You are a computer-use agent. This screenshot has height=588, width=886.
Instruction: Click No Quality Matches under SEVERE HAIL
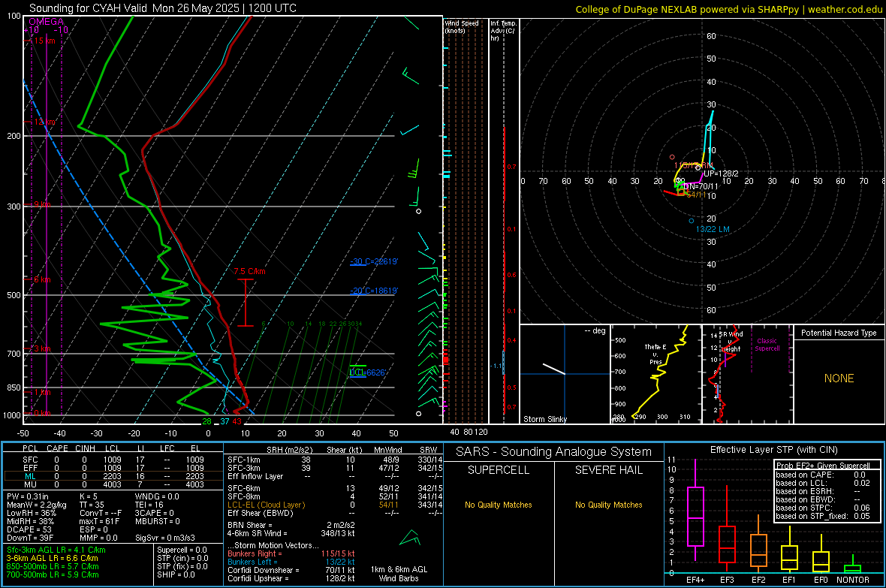click(608, 505)
